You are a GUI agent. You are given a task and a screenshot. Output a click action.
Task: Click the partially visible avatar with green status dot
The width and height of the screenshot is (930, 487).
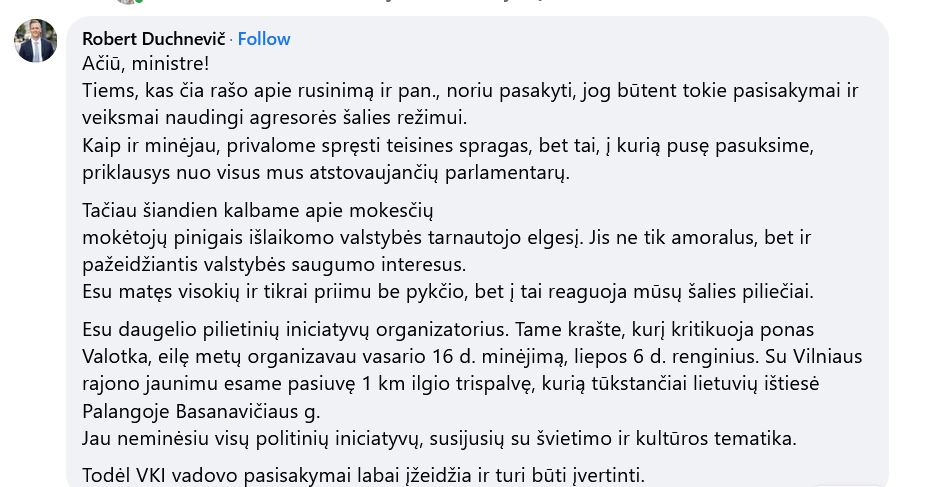click(x=128, y=2)
